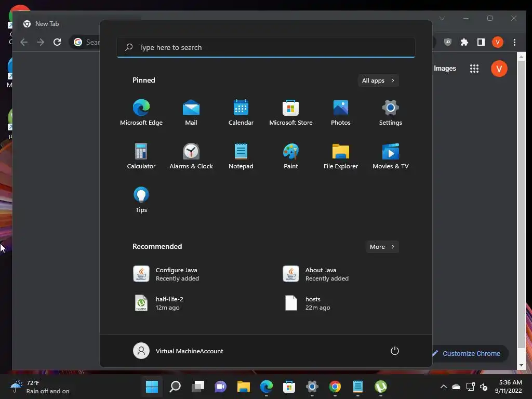Toggle Chrome side panel
Image resolution: width=532 pixels, height=399 pixels.
[x=481, y=42]
